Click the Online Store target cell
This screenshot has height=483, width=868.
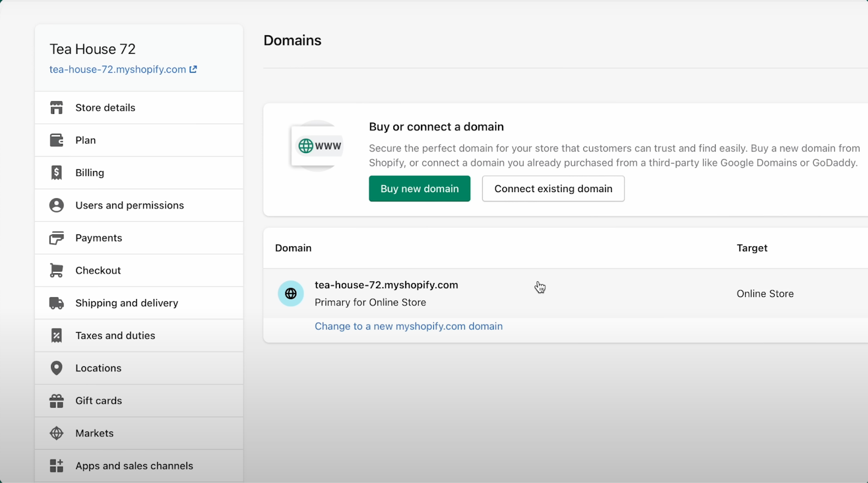click(765, 294)
